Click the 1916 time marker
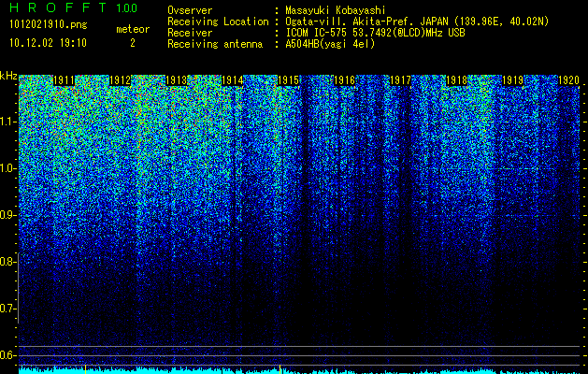 (344, 80)
